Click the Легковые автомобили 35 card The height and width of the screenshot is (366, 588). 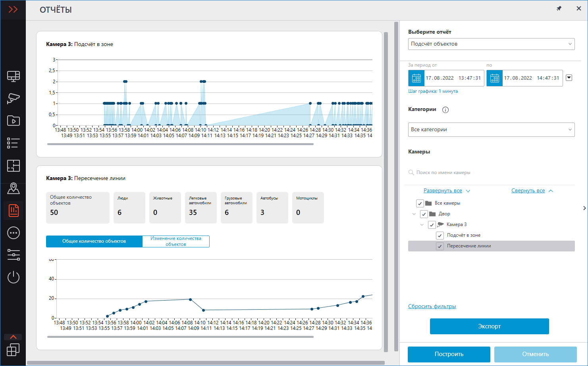coord(201,208)
